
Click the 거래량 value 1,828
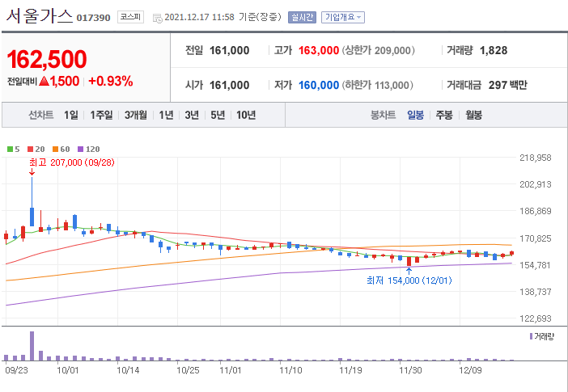[494, 50]
